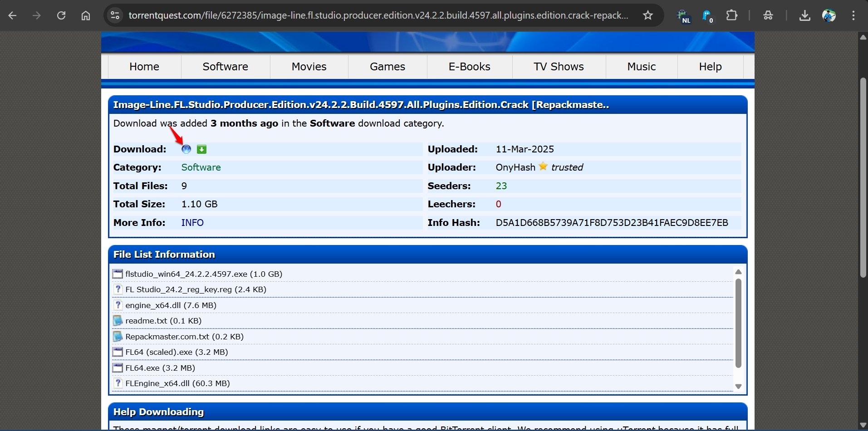The height and width of the screenshot is (431, 868).
Task: Open the Home menu item
Action: tap(144, 67)
